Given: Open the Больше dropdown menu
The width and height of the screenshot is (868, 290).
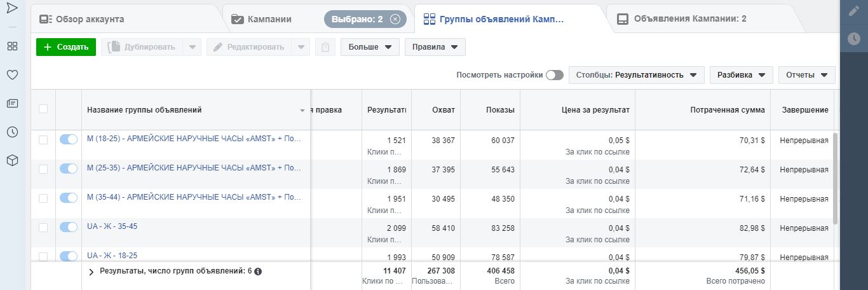Looking at the screenshot, I should (x=370, y=47).
